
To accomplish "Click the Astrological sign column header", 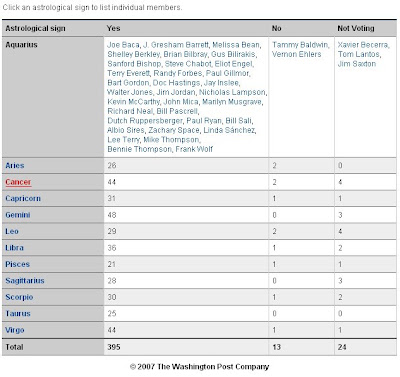I will click(x=35, y=28).
